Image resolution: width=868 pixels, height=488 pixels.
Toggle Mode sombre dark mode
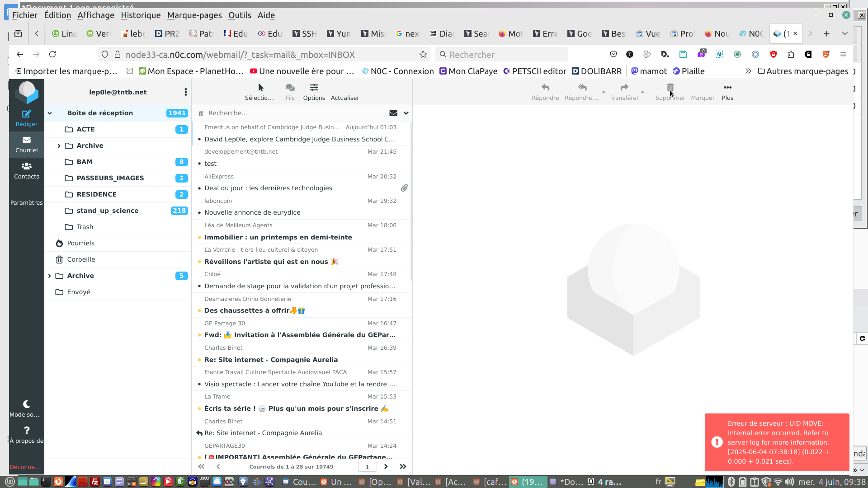pyautogui.click(x=27, y=404)
